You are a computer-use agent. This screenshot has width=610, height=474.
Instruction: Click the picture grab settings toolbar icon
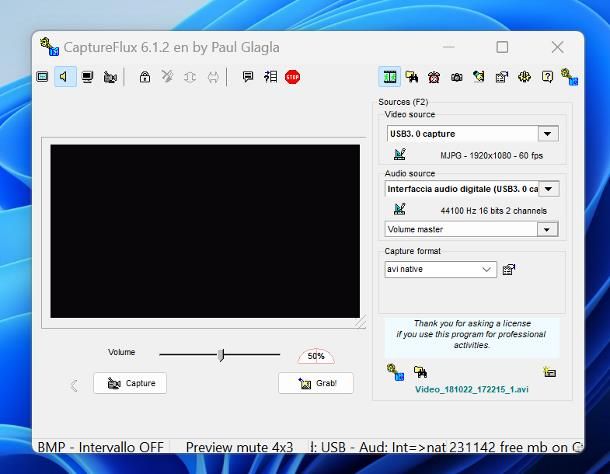[x=479, y=77]
